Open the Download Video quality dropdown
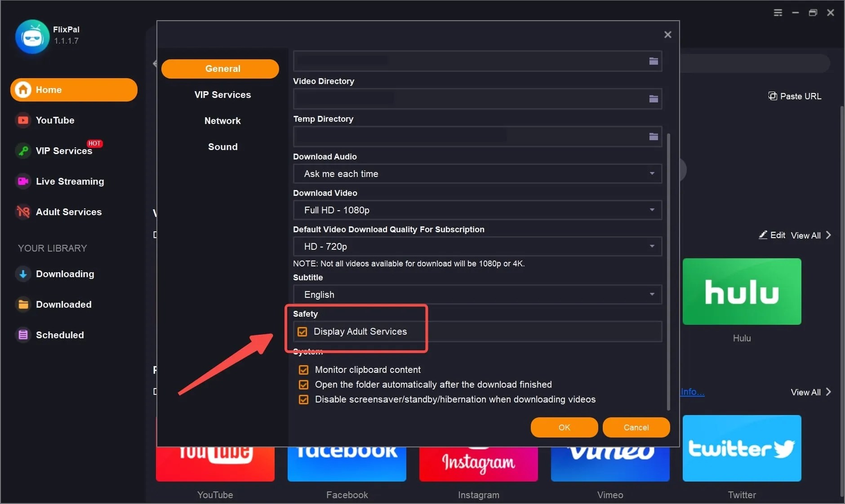The height and width of the screenshot is (504, 845). click(477, 210)
